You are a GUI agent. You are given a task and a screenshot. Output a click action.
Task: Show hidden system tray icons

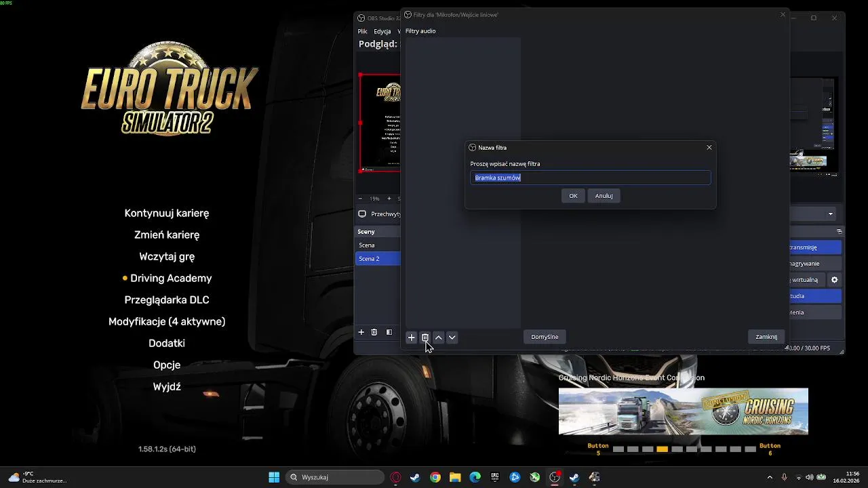pos(770,477)
